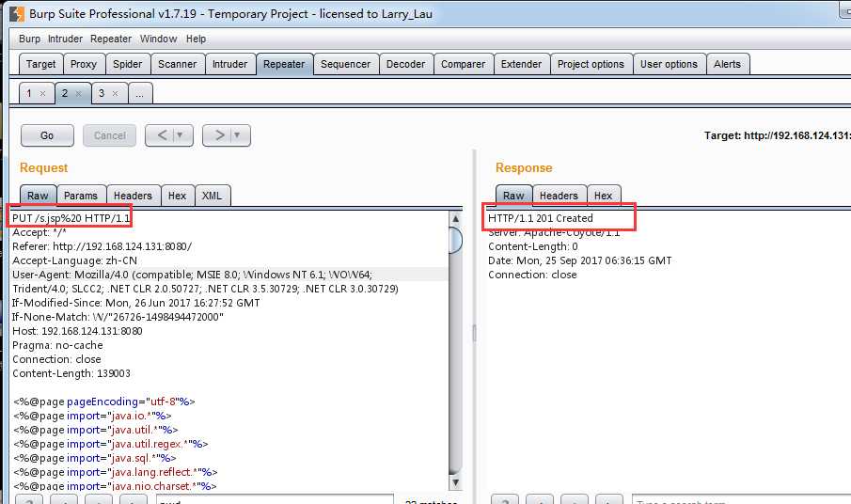851x504 pixels.
Task: Open the Project options tab
Action: pos(591,64)
